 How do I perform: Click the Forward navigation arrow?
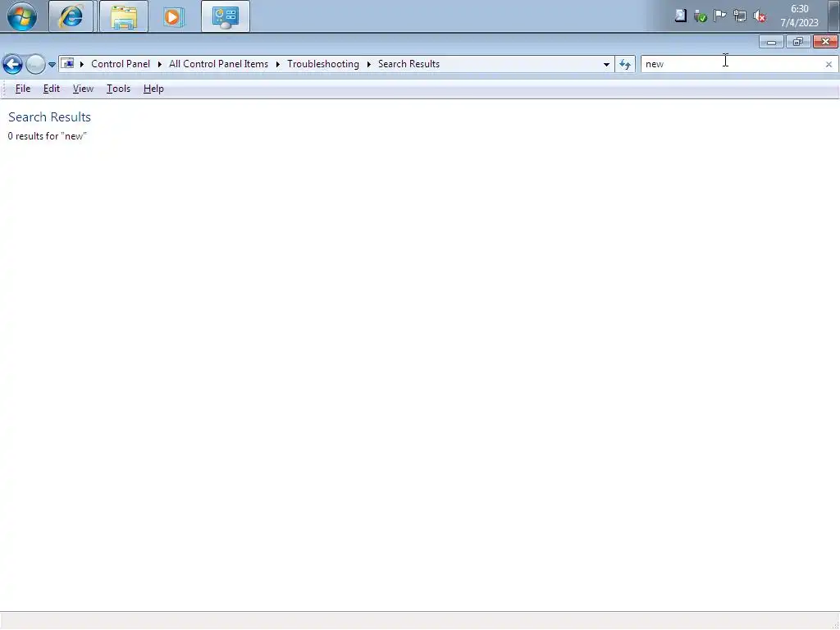pos(35,64)
